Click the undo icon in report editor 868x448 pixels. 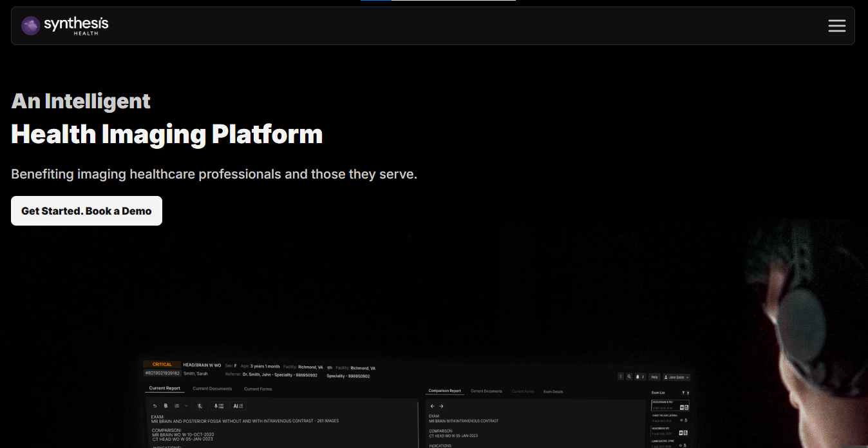[155, 406]
